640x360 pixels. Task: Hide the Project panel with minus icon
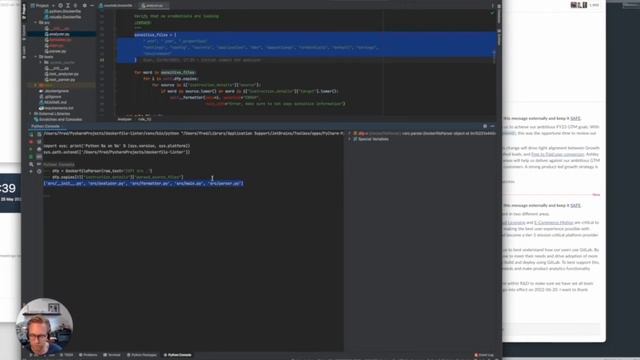pos(92,6)
